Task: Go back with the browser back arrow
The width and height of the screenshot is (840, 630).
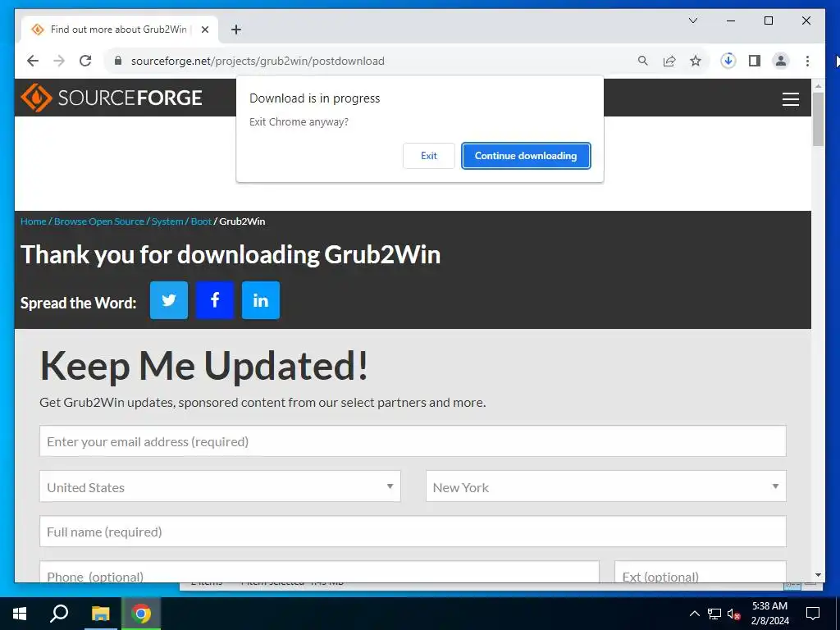Action: 33,61
